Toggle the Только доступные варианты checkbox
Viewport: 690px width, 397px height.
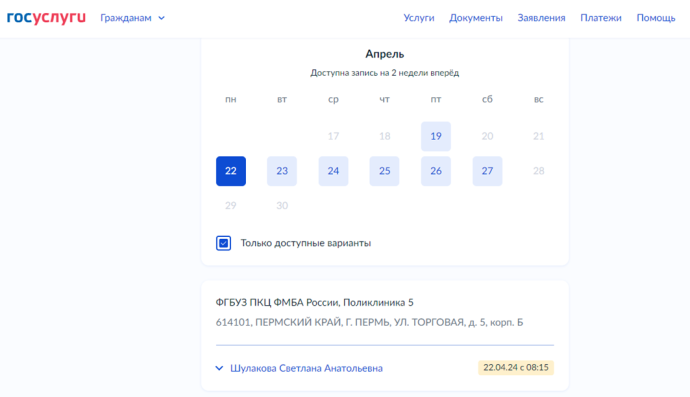point(224,243)
